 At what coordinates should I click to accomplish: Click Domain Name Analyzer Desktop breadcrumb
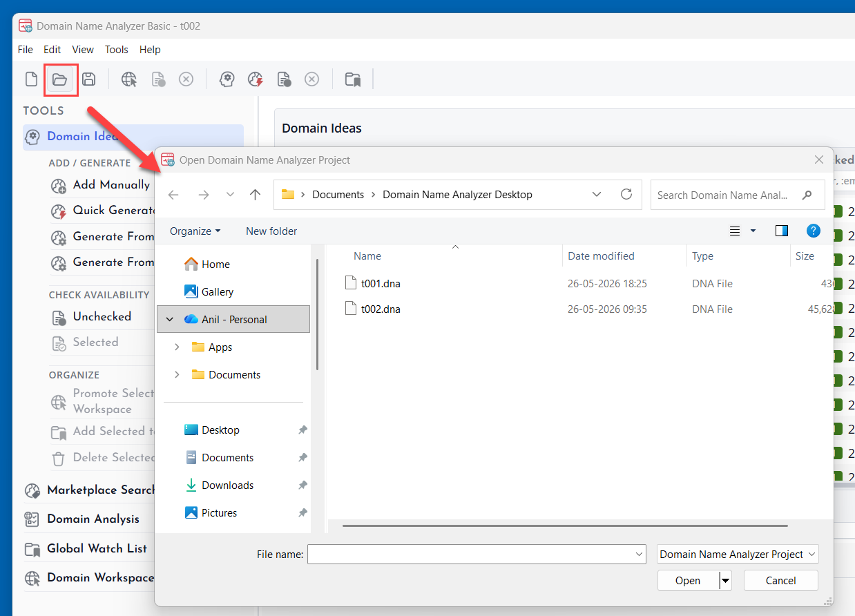[457, 195]
